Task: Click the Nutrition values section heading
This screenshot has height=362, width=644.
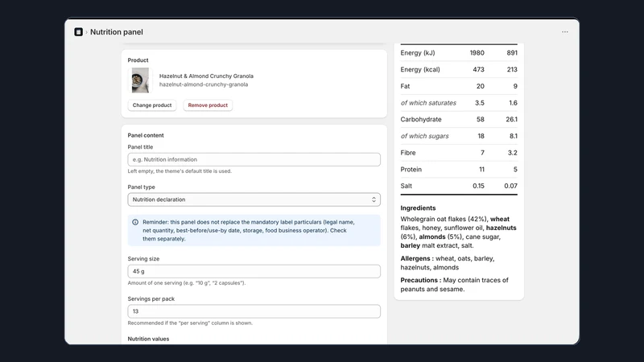Action: [x=148, y=339]
